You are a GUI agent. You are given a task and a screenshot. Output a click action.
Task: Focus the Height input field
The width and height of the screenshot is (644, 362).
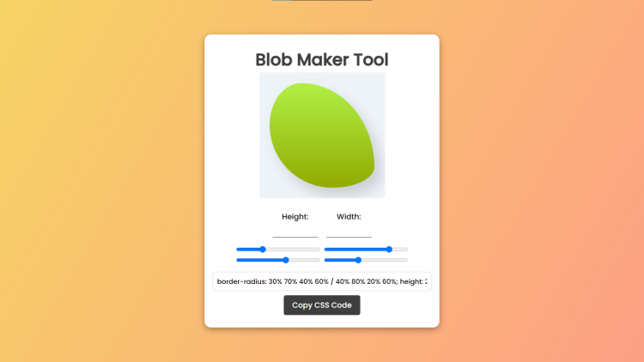click(x=295, y=231)
